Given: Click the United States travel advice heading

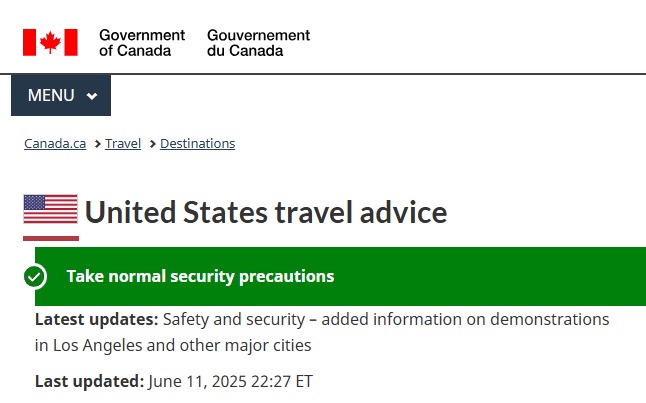Looking at the screenshot, I should tap(266, 212).
